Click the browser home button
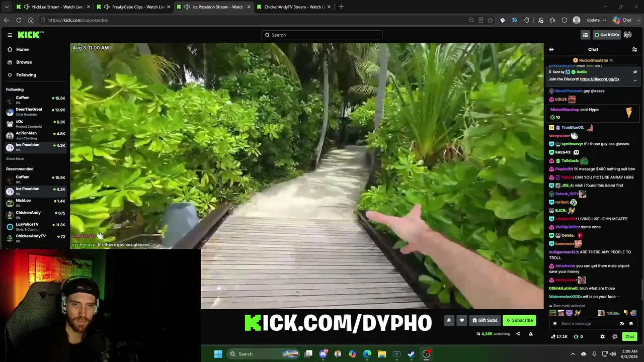The image size is (644, 362). click(31, 20)
